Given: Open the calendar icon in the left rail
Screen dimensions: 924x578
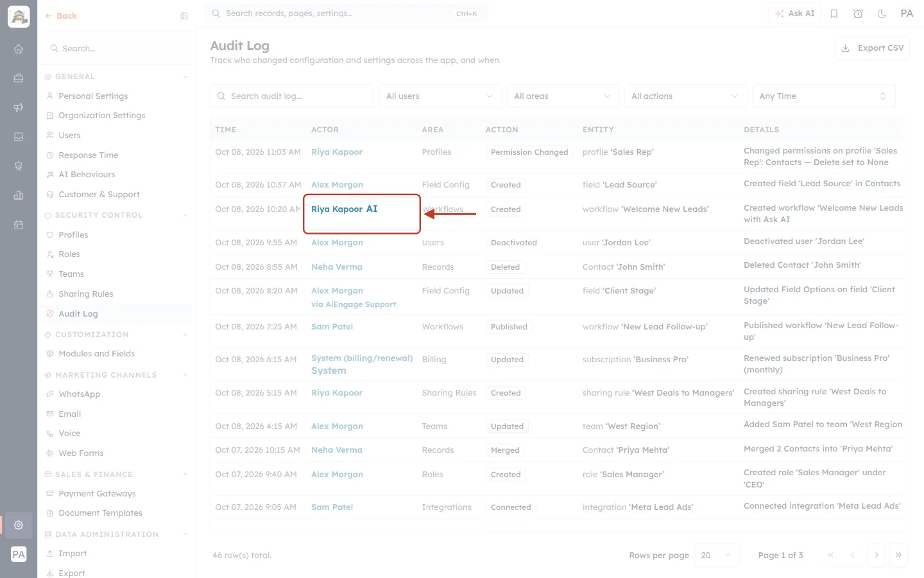Looking at the screenshot, I should pos(19,225).
